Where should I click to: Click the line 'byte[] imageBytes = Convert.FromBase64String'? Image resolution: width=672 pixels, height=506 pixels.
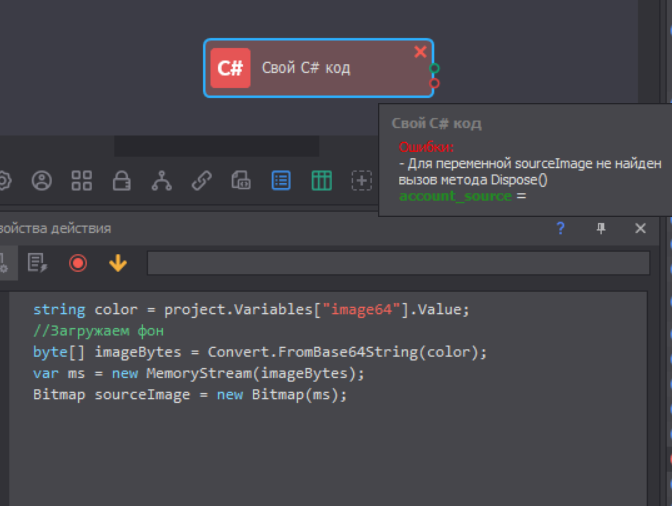pyautogui.click(x=260, y=352)
